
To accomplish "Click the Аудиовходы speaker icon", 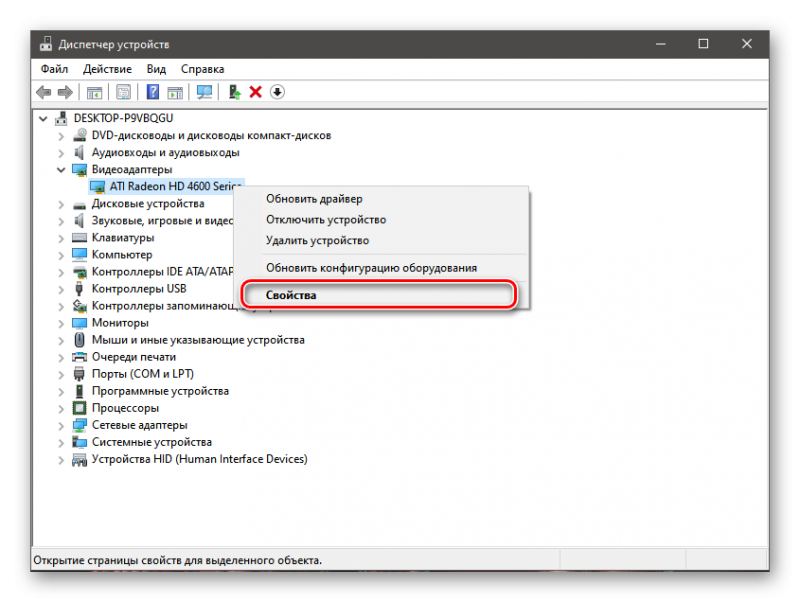I will (x=79, y=153).
